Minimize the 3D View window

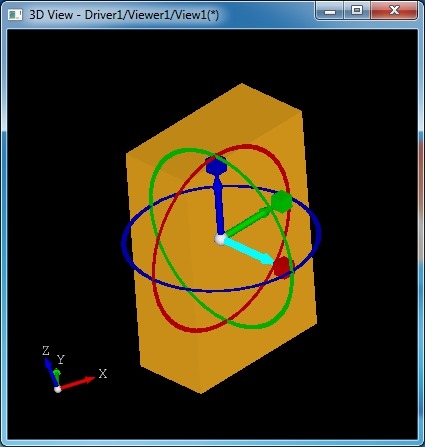pyautogui.click(x=330, y=11)
